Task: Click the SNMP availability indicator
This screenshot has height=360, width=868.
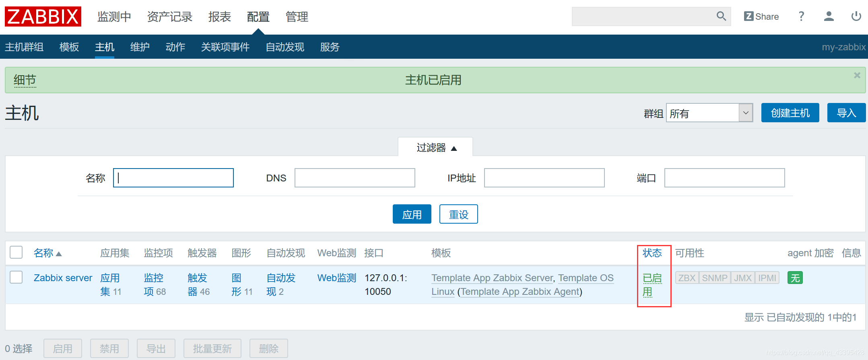Action: click(715, 278)
